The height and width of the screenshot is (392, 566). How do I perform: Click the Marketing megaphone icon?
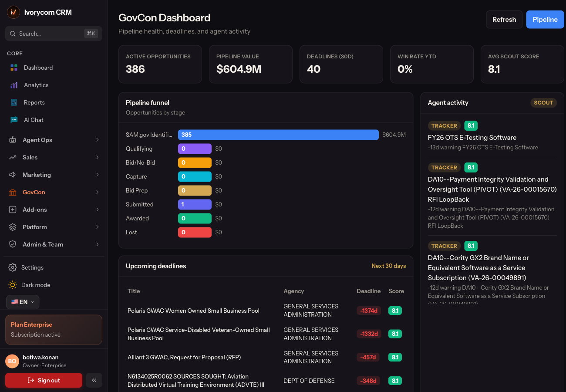(13, 175)
